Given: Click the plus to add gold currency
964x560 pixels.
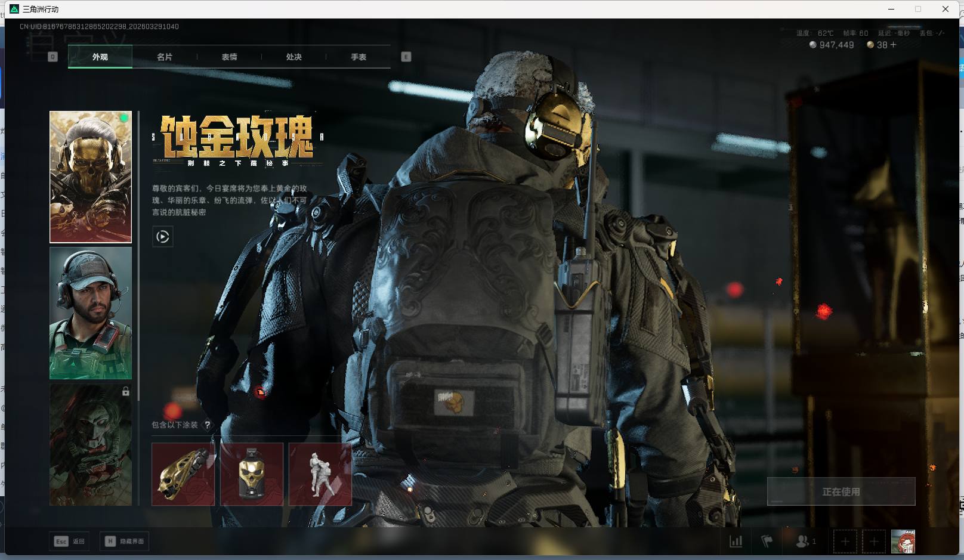Looking at the screenshot, I should click(893, 45).
